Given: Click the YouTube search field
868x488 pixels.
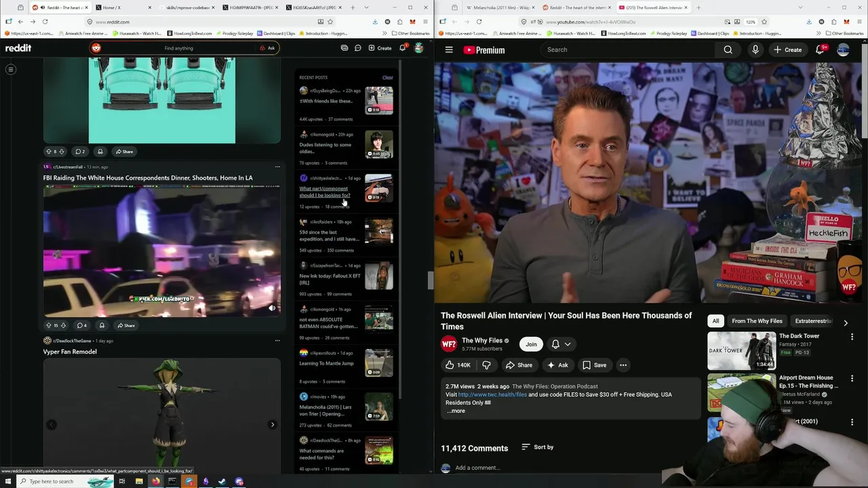Looking at the screenshot, I should point(627,49).
